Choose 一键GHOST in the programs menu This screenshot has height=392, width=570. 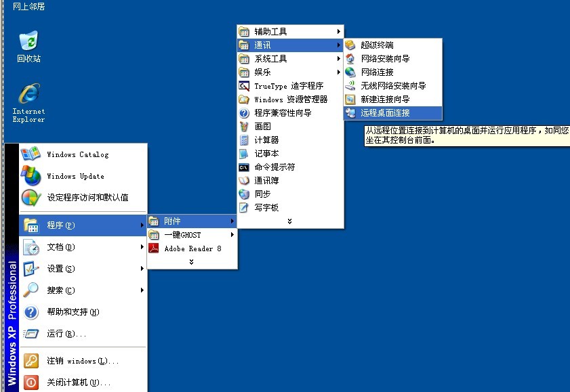192,235
